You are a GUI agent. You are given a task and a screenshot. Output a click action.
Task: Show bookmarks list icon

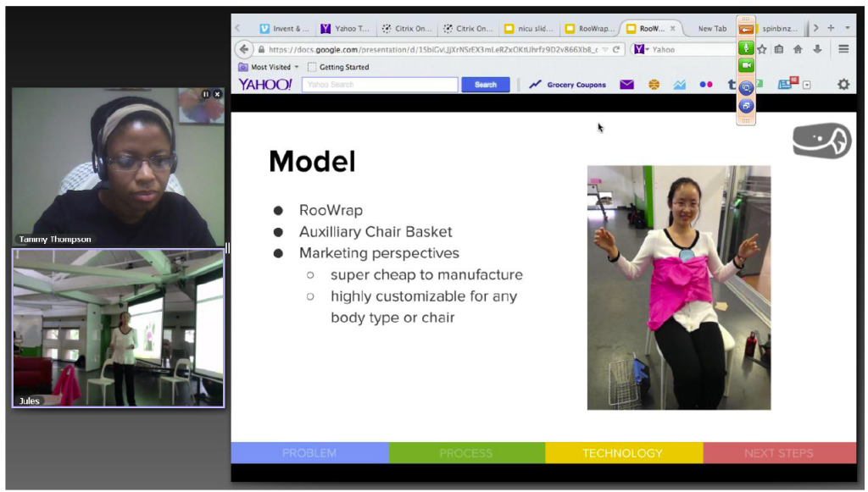click(x=779, y=49)
